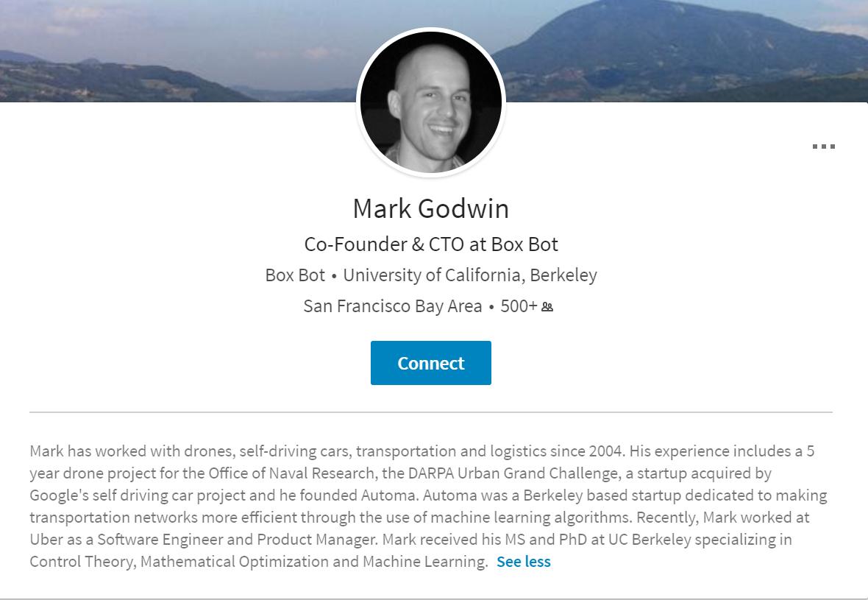
Task: View the 500+ connections count
Action: pyautogui.click(x=519, y=306)
